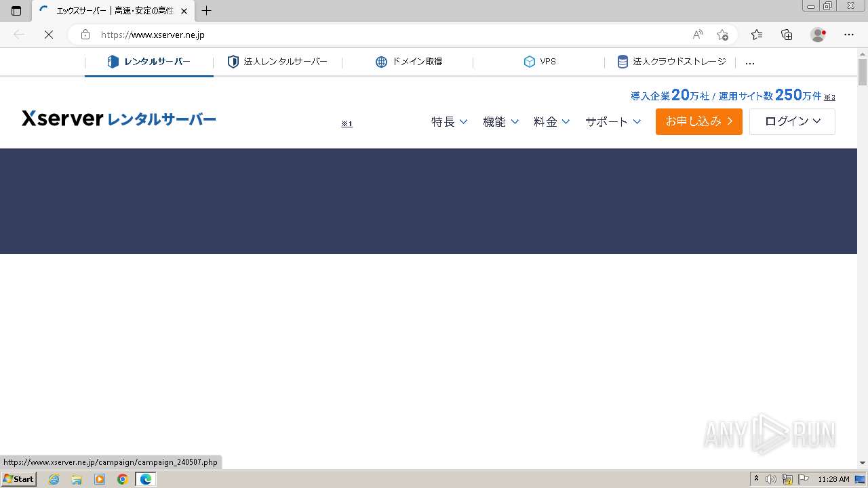Click the scrollbar down arrow
Viewport: 868px width, 488px height.
pyautogui.click(x=863, y=463)
